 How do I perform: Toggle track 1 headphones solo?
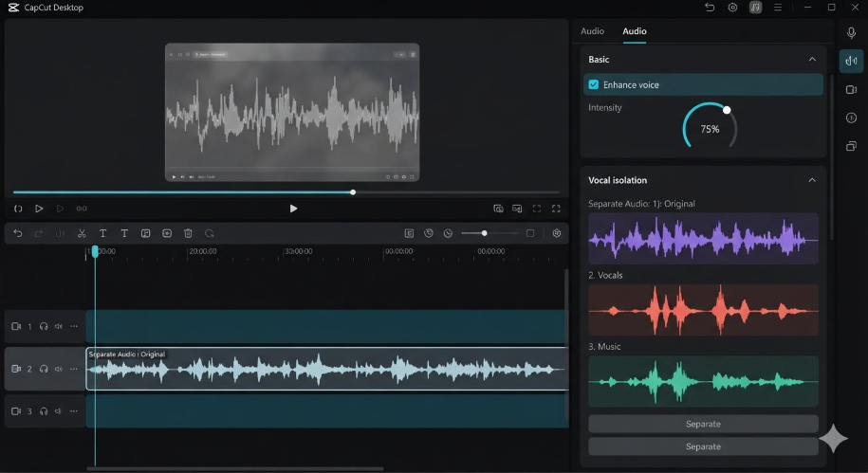pyautogui.click(x=44, y=326)
